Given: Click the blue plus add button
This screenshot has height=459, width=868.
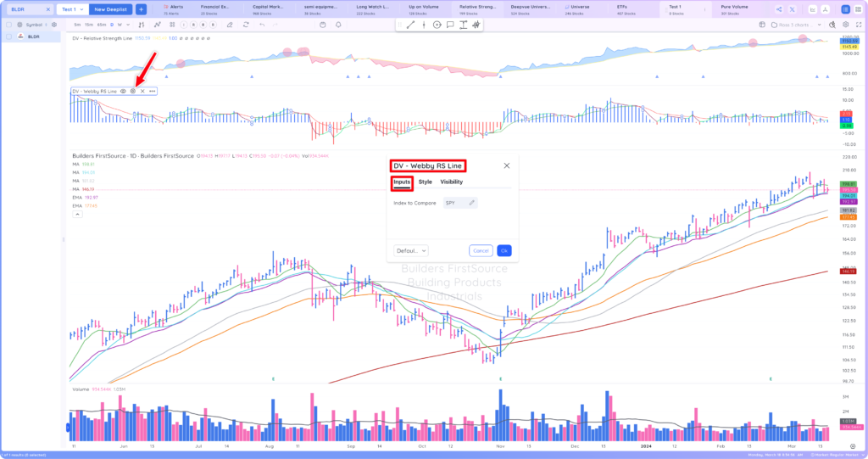Looking at the screenshot, I should [142, 9].
